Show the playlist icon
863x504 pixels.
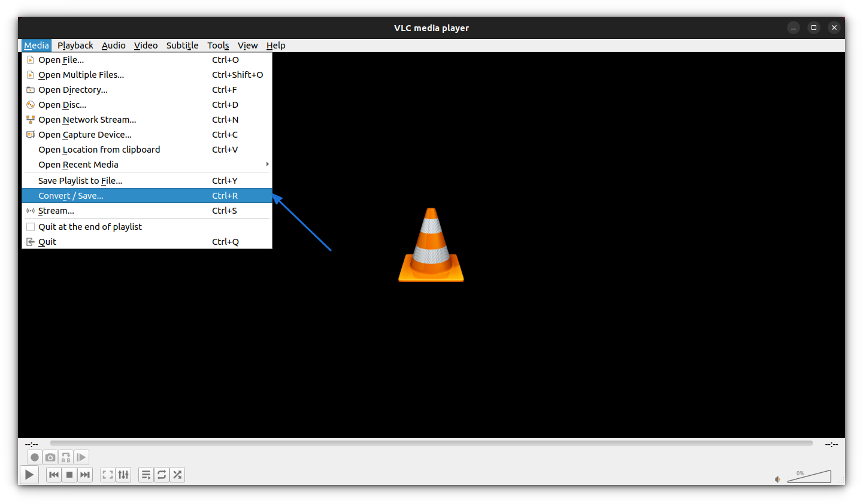point(146,474)
